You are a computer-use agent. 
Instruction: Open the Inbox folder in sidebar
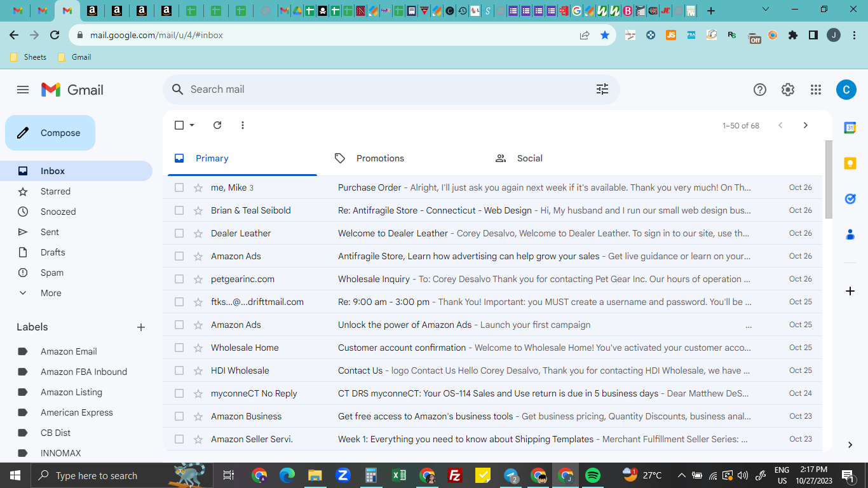coord(76,171)
